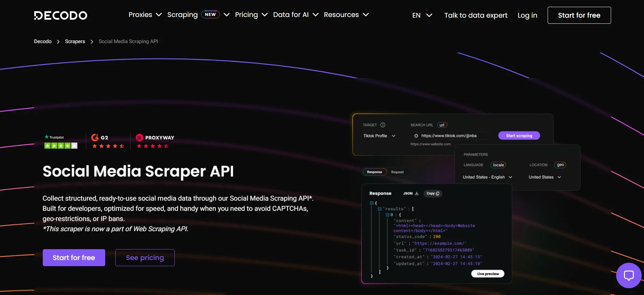
Task: Open the EN language selector
Action: 422,15
